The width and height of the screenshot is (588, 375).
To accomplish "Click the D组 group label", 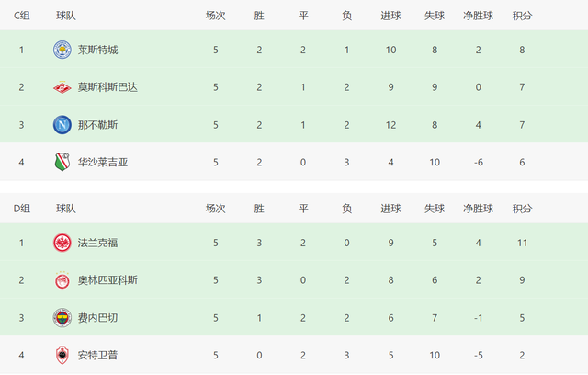I will 22,209.
